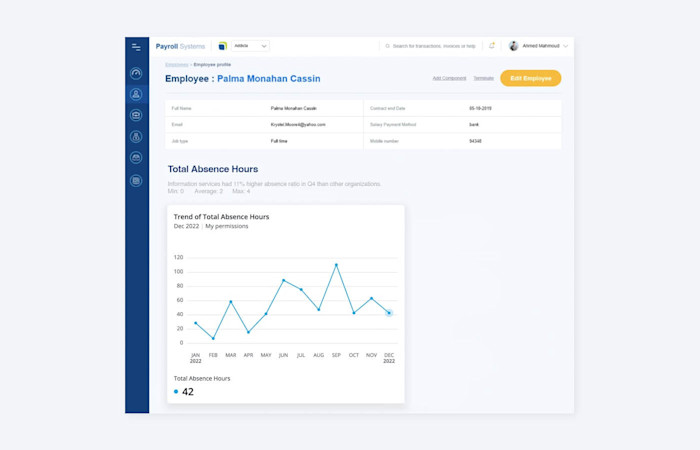700x450 pixels.
Task: Click the JUN data point on chart
Action: click(x=283, y=280)
